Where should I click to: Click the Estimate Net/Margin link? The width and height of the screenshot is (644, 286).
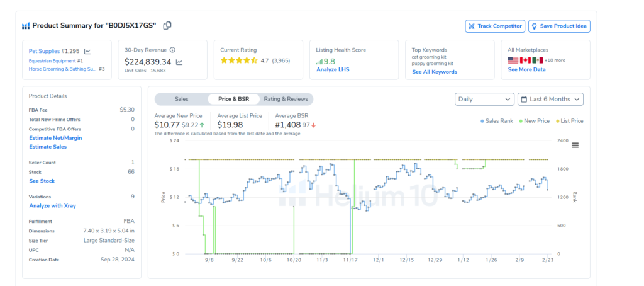(x=55, y=137)
